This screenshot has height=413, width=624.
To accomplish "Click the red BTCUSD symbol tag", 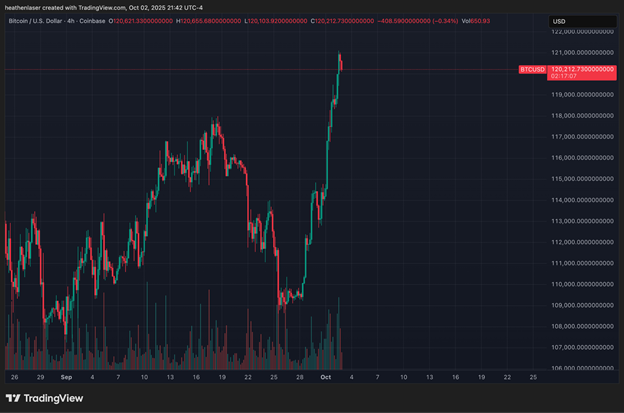I will coord(532,69).
